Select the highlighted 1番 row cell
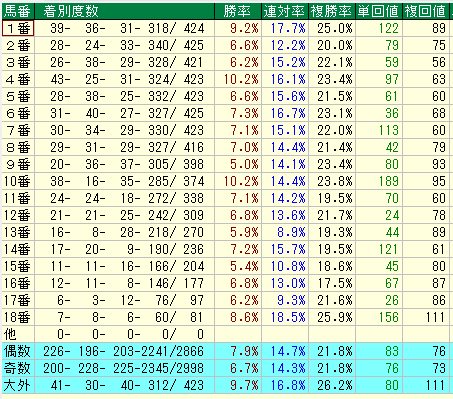The image size is (453, 399). pos(18,28)
